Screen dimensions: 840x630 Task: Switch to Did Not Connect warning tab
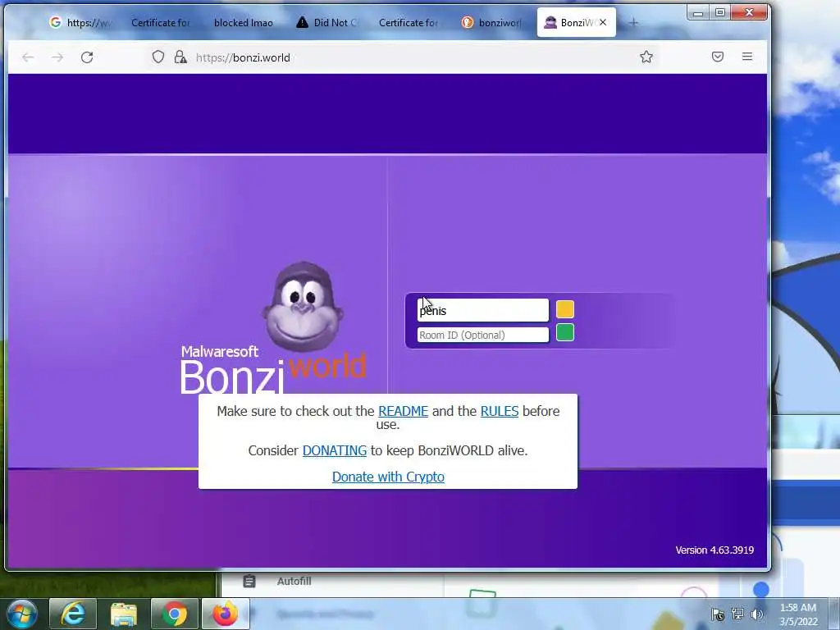point(326,22)
